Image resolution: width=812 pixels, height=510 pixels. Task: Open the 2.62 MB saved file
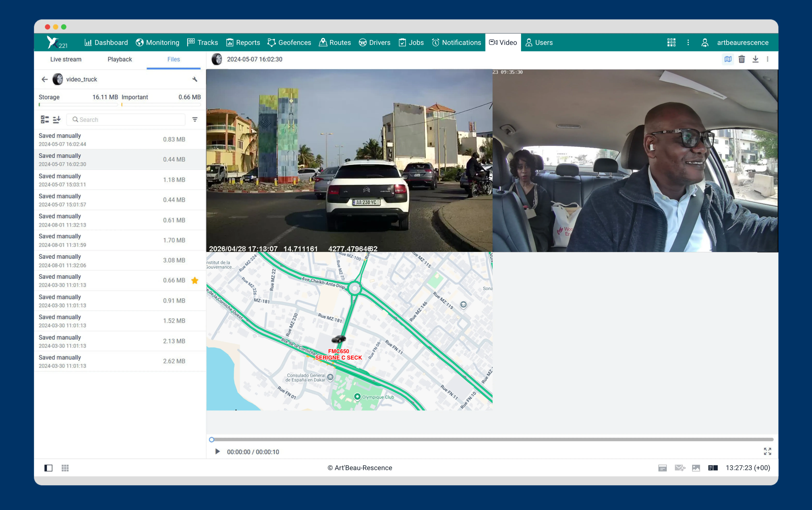pos(120,361)
